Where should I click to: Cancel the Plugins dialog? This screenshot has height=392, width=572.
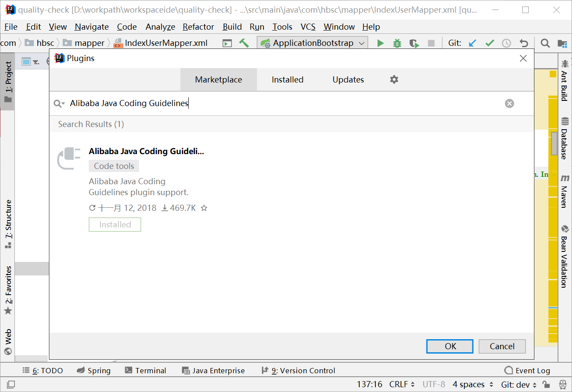(x=502, y=347)
